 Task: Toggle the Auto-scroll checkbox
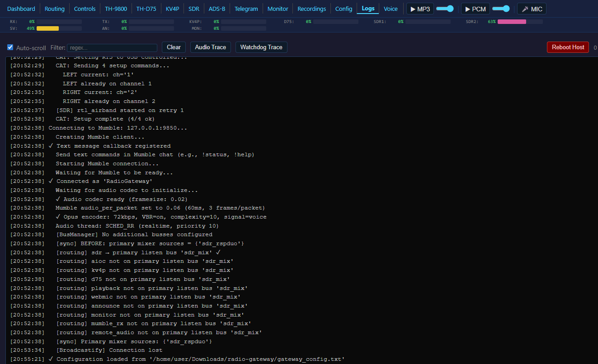pos(10,47)
